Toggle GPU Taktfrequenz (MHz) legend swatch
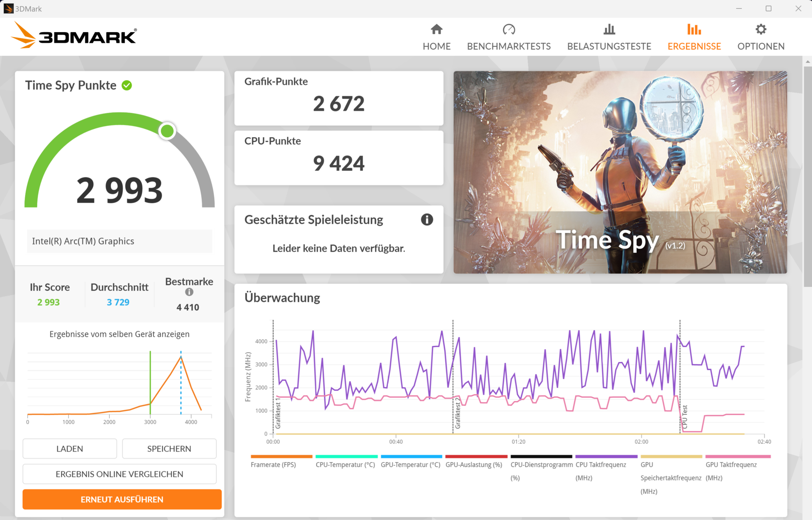This screenshot has height=520, width=812. point(738,456)
